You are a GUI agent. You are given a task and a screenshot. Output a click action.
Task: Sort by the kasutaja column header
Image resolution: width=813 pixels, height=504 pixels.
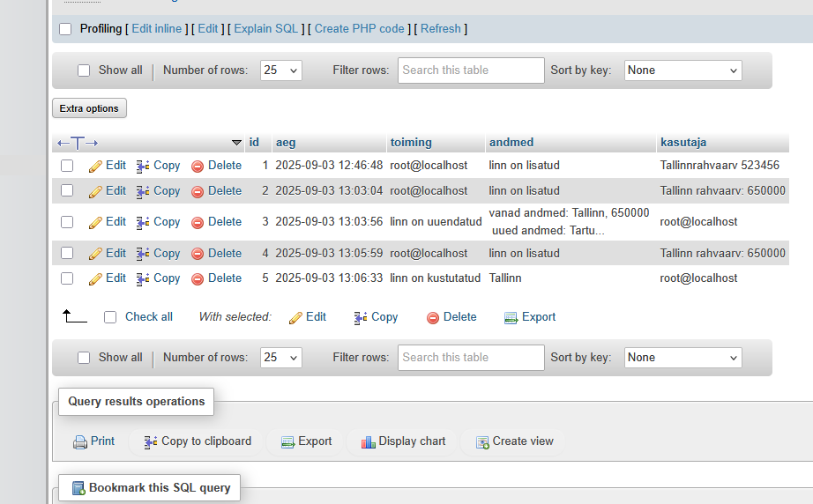point(682,142)
